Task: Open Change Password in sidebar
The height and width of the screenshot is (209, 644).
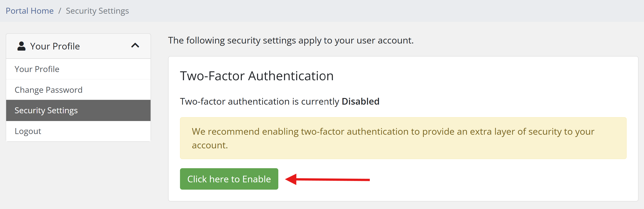Action: pos(49,90)
